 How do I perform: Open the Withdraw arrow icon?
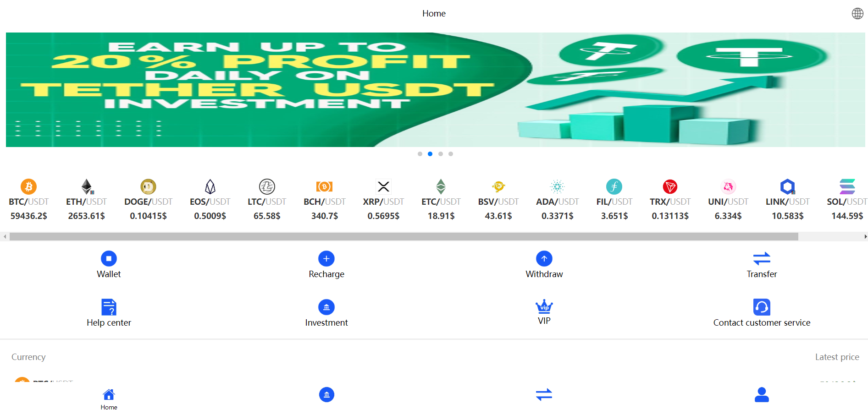pos(544,258)
